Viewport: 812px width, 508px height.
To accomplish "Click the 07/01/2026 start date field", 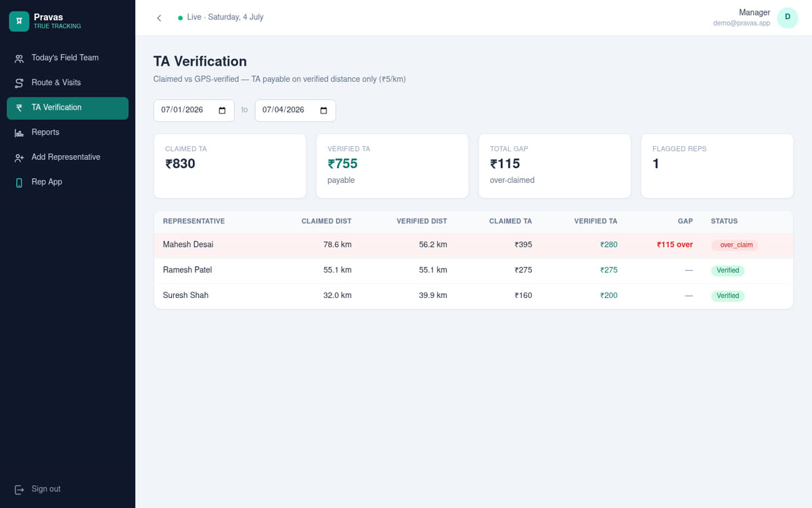I will pyautogui.click(x=194, y=110).
